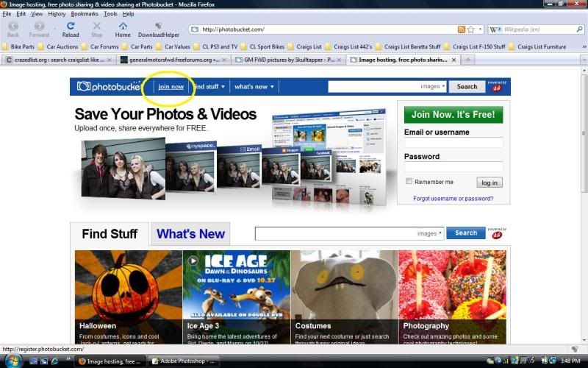
Task: Check the Remember me box
Action: pos(409,181)
